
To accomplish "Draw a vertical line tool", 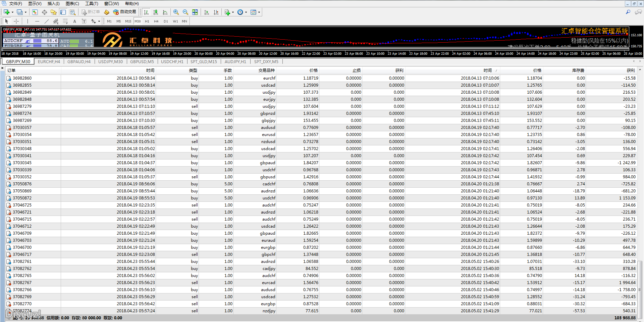I will [28, 21].
